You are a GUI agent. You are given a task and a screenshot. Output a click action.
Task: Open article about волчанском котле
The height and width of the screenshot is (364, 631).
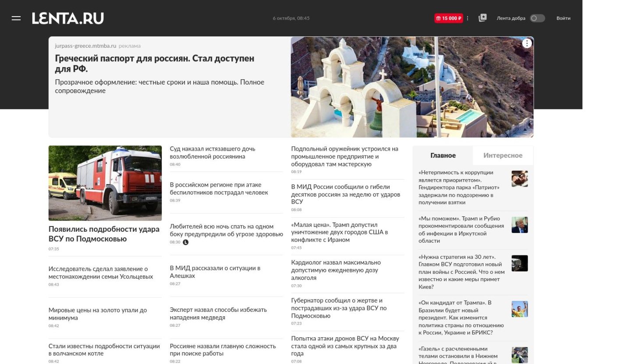pos(104,350)
